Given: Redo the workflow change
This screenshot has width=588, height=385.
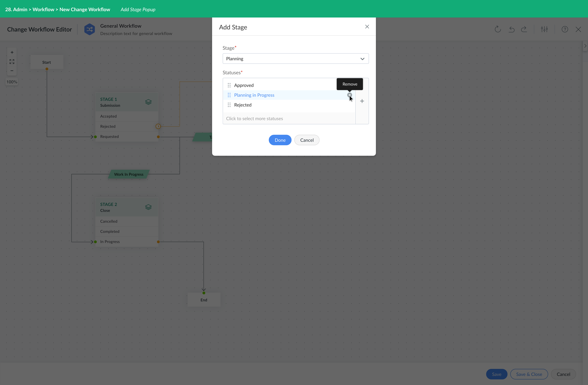Looking at the screenshot, I should 524,29.
